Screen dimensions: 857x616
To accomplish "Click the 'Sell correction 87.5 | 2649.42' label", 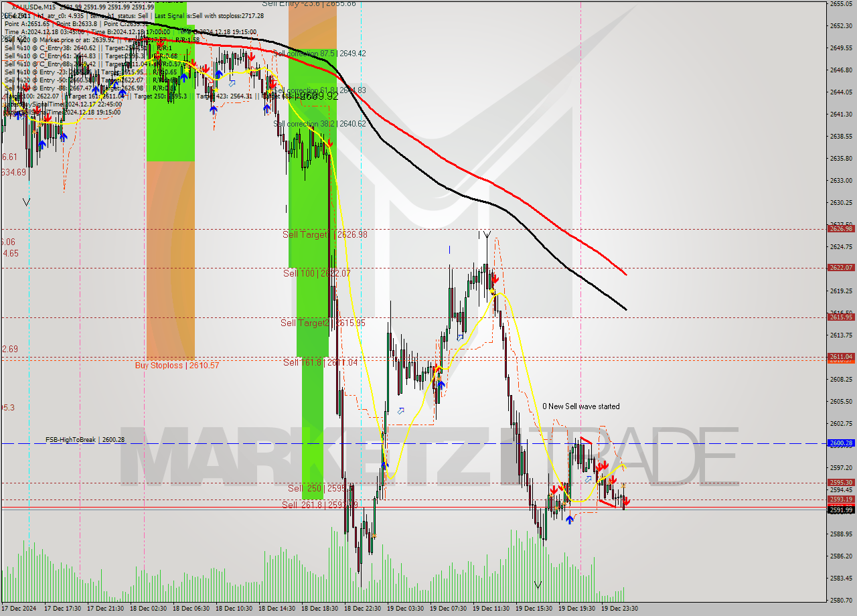I will (x=321, y=53).
